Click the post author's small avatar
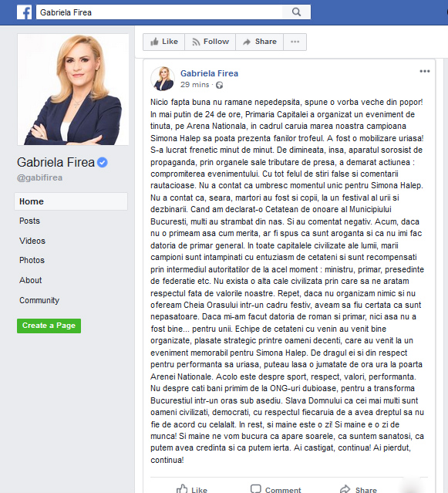This screenshot has width=448, height=493. (163, 79)
